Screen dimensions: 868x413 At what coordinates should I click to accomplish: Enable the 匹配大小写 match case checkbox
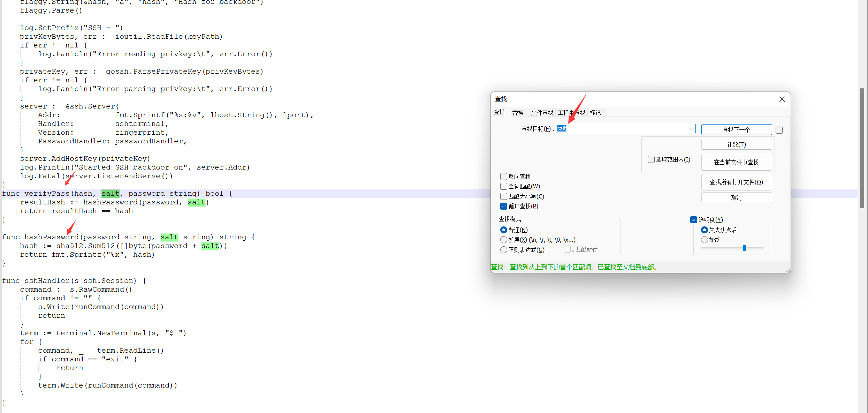504,196
